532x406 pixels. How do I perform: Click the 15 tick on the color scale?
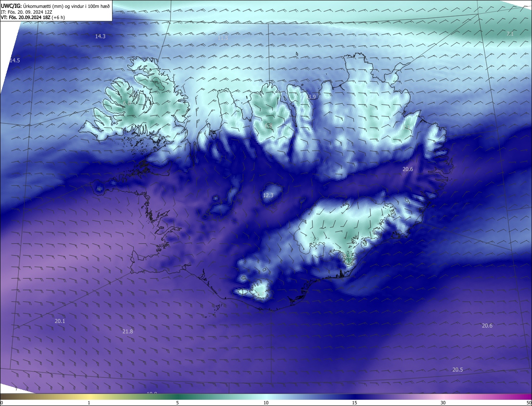click(x=355, y=403)
